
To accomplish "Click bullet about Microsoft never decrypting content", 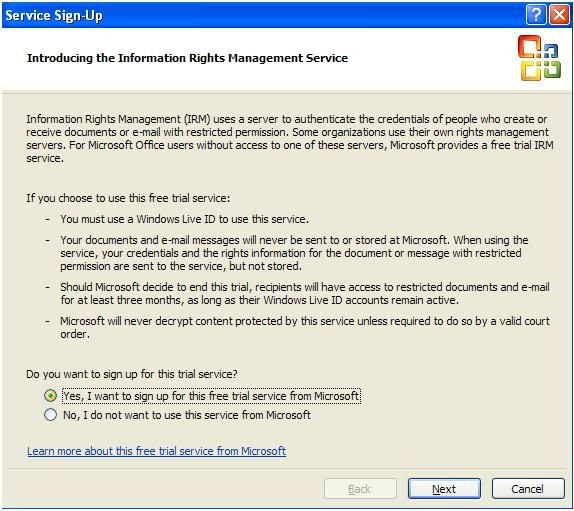I will pyautogui.click(x=305, y=327).
